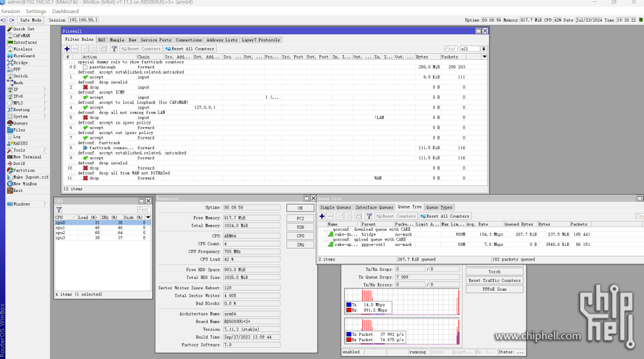The width and height of the screenshot is (644, 359).
Task: Open the Firewall 'all' chain filter dropdown
Action: coord(484,49)
